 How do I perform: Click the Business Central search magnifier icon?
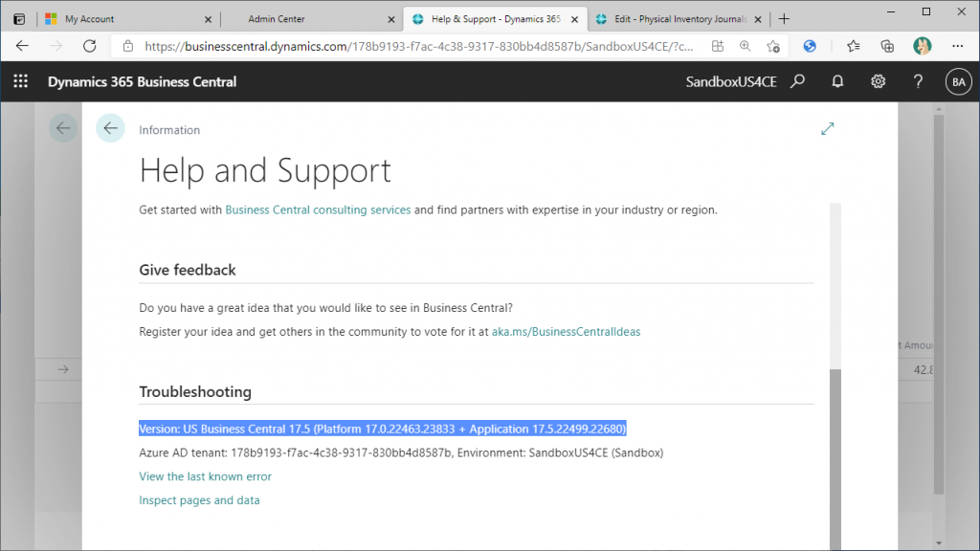click(797, 81)
